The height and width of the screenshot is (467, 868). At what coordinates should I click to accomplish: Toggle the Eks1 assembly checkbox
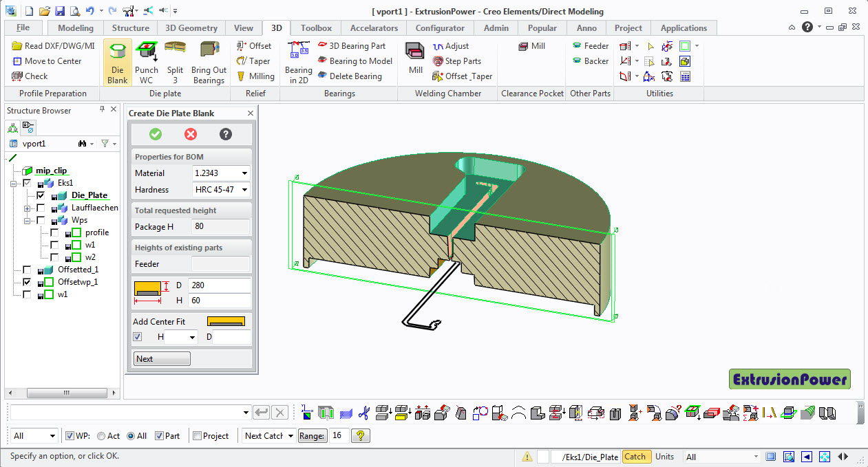27,183
